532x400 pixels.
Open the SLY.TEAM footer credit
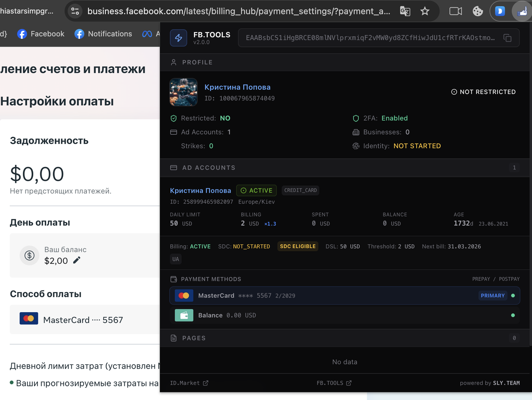tap(506, 383)
